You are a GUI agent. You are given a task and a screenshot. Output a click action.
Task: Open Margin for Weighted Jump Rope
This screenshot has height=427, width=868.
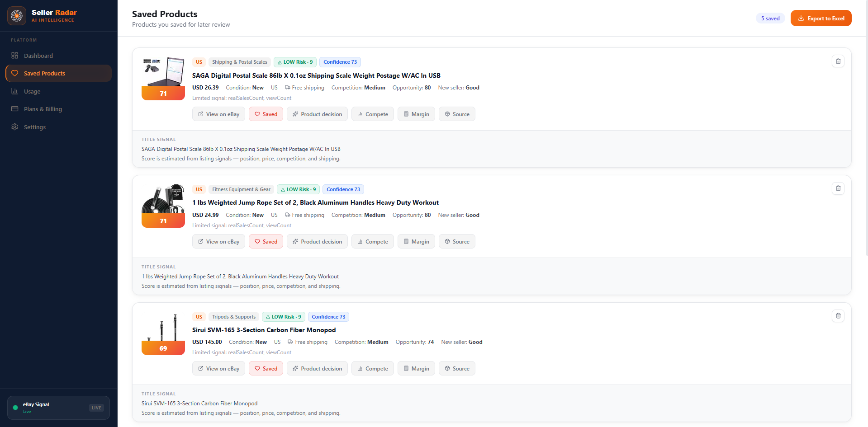click(x=416, y=242)
